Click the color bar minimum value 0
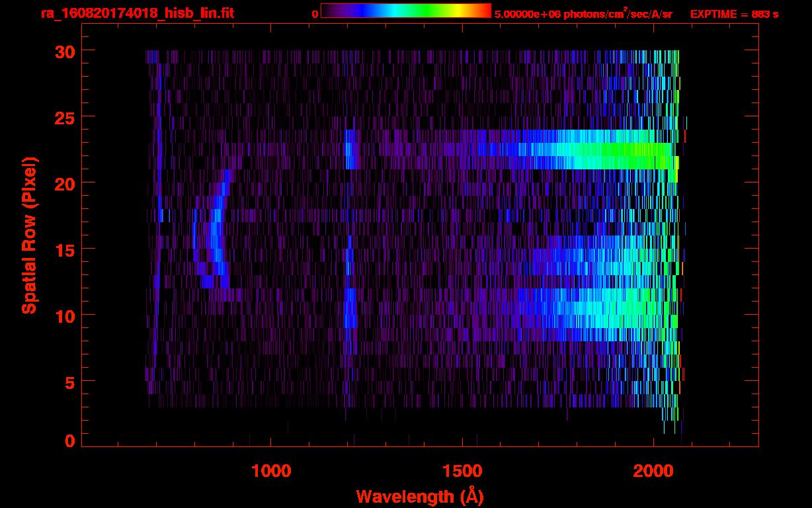 315,14
